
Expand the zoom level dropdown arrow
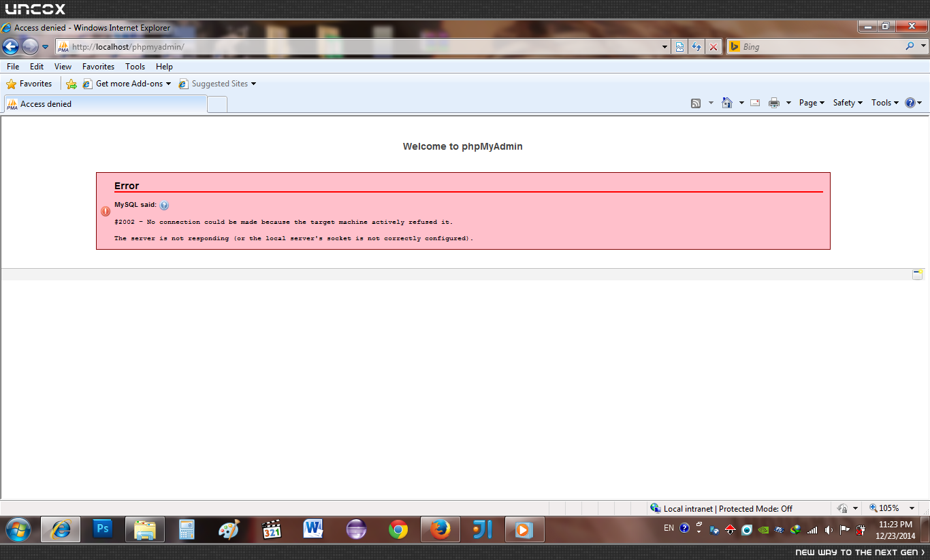[912, 508]
